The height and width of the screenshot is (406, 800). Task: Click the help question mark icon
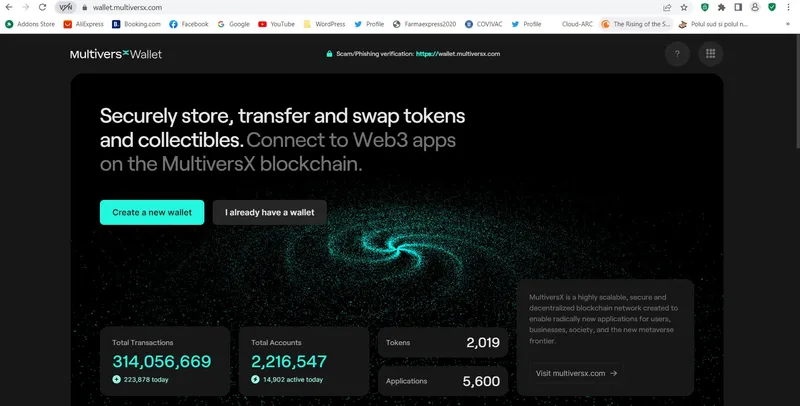pos(677,54)
